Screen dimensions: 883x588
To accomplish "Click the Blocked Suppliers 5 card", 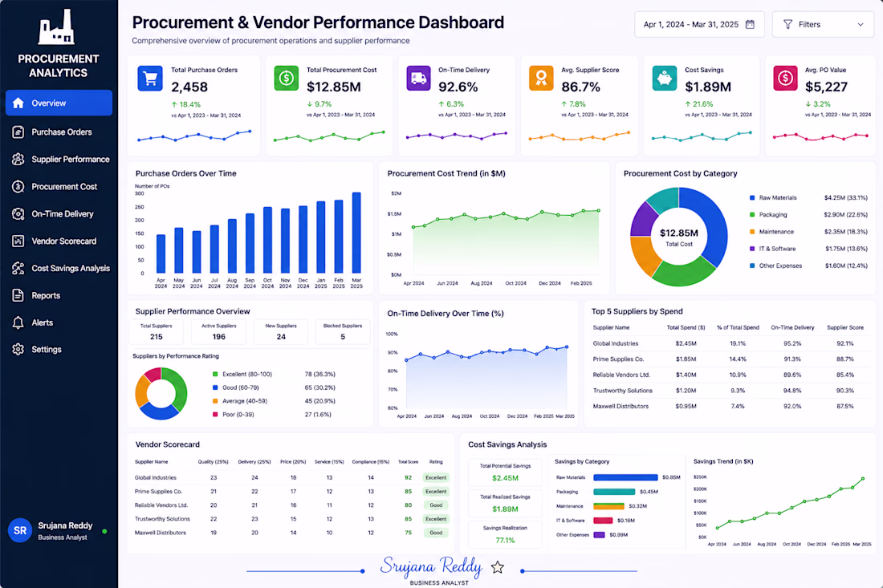I will pos(343,332).
